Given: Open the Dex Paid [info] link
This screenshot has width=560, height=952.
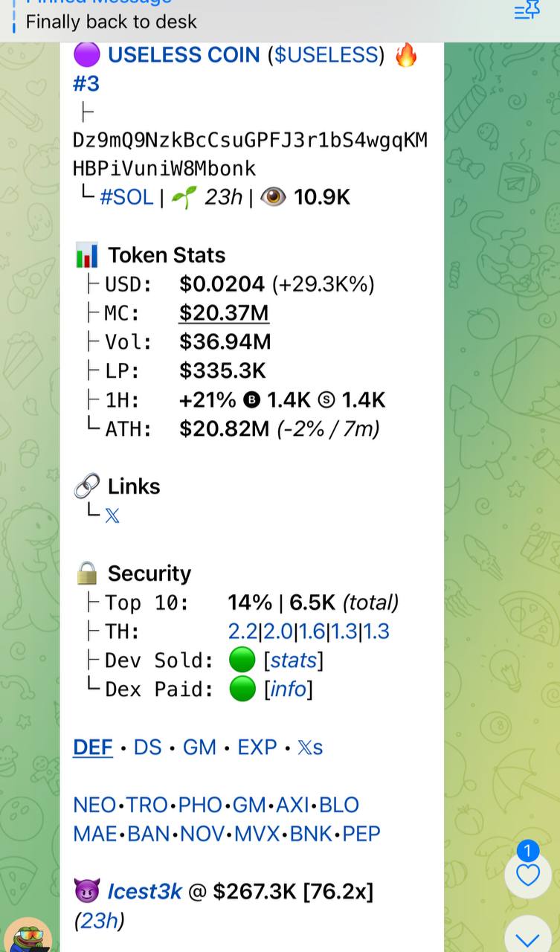Looking at the screenshot, I should point(289,689).
